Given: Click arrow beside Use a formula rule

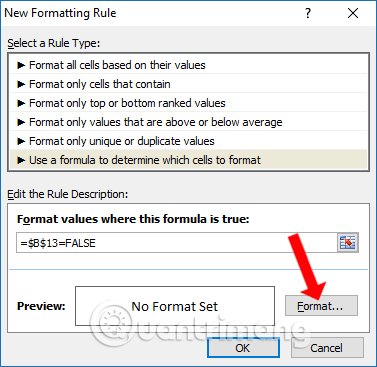Looking at the screenshot, I should tap(21, 160).
